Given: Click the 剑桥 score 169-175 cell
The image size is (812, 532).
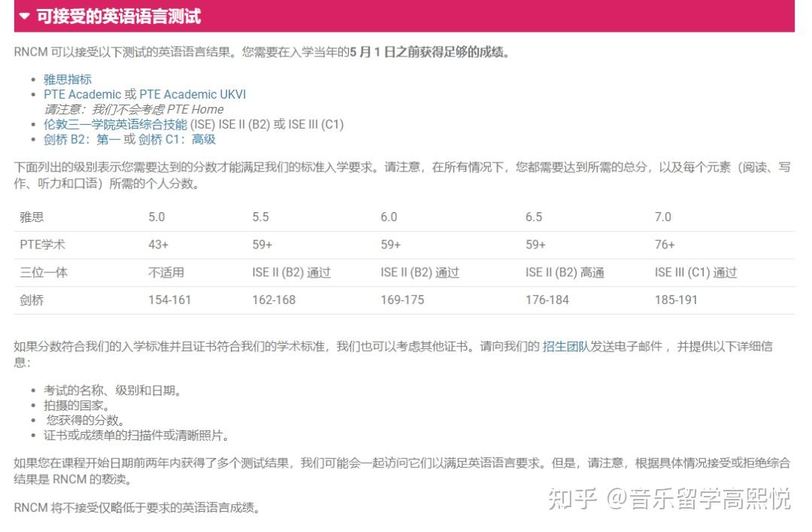Looking at the screenshot, I should 402,300.
